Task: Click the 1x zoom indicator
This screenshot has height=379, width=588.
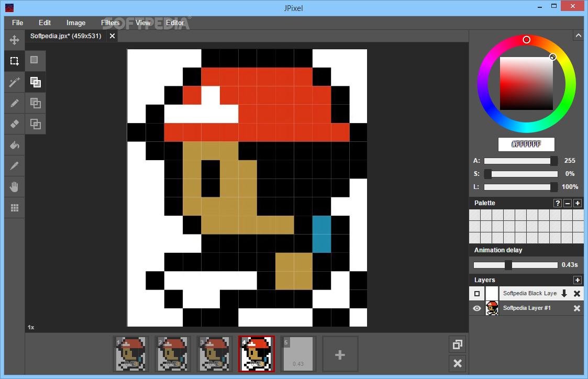Action: tap(31, 327)
